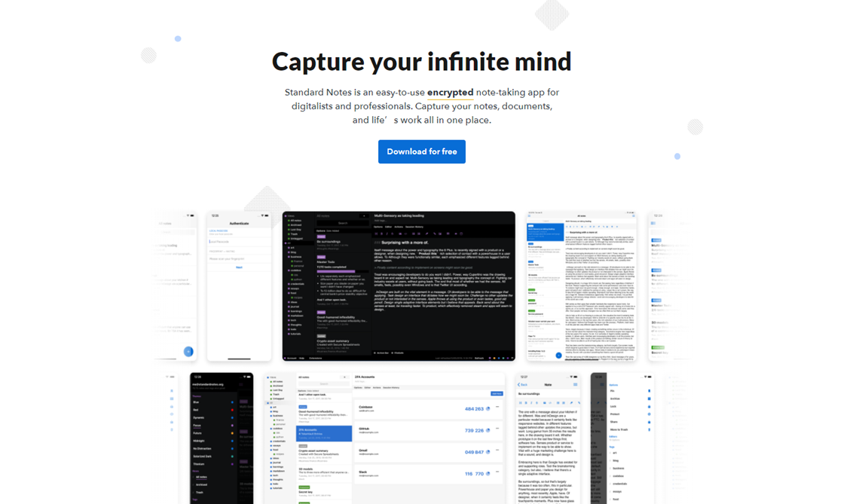Choose Share in the phone Options list

point(630,422)
